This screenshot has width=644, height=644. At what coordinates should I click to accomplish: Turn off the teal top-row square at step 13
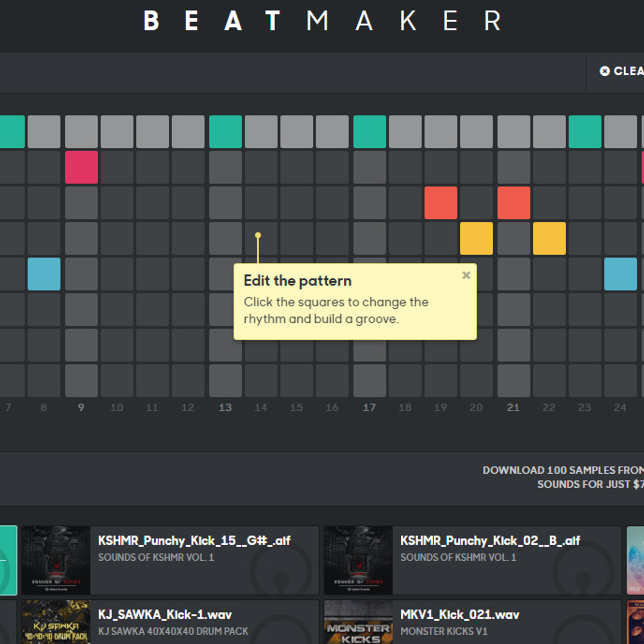point(225,132)
